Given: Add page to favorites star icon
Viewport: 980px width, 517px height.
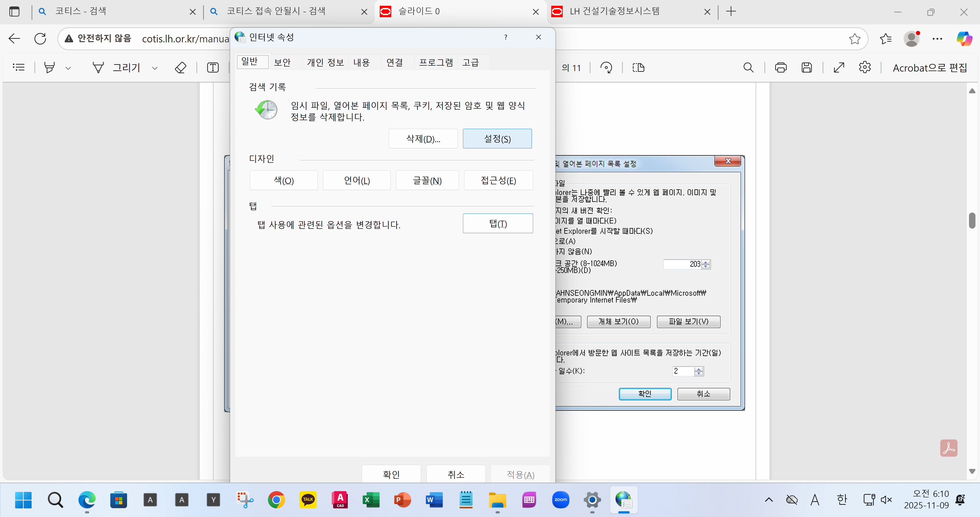Looking at the screenshot, I should pos(854,39).
